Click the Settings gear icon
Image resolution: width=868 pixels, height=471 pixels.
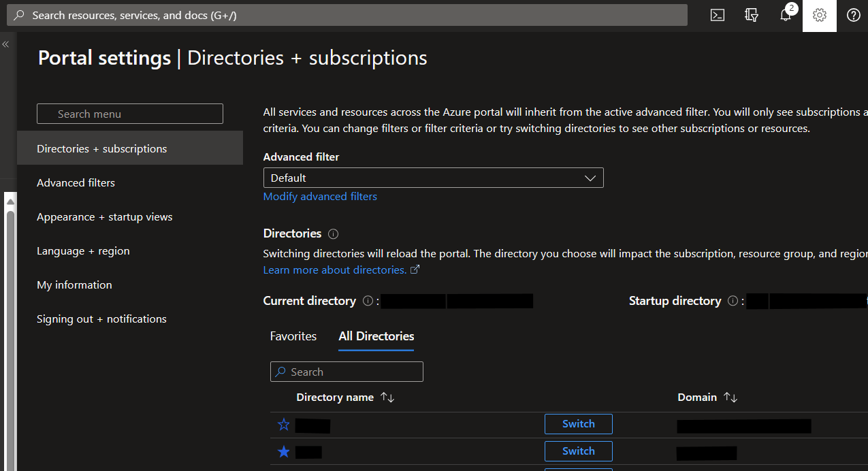pos(820,15)
